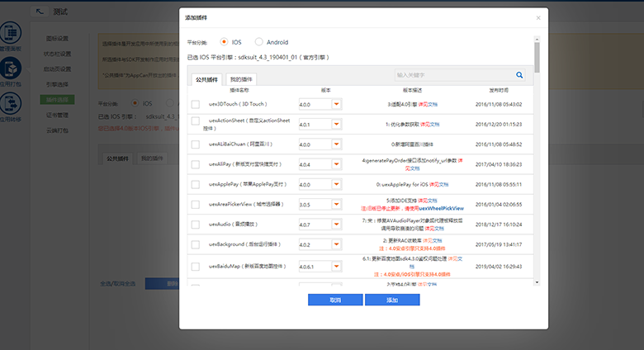Open uexBaiduMap version 4.0.6.1 dropdown
Image resolution: width=644 pixels, height=350 pixels.
pos(336,266)
